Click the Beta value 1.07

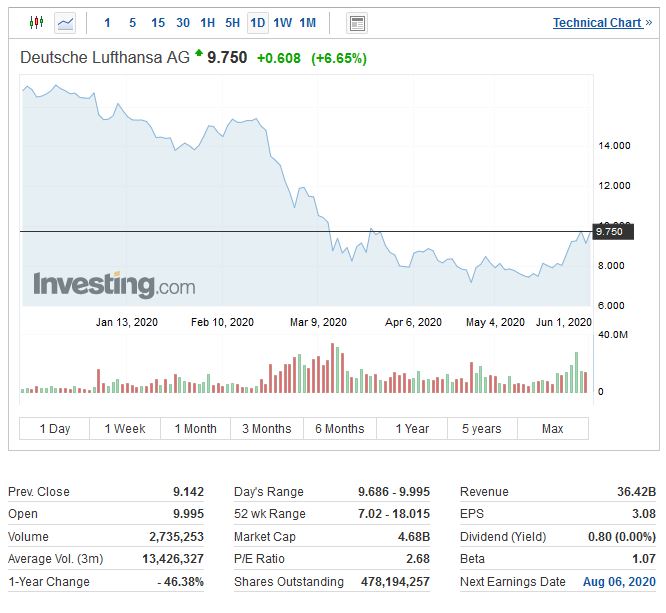point(644,559)
